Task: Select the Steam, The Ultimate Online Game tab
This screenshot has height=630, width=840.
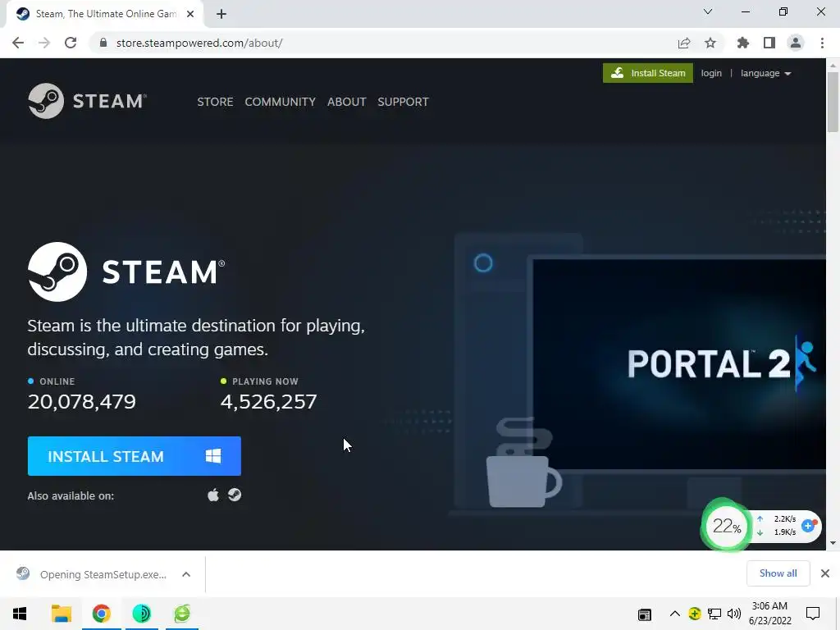Action: click(x=105, y=14)
